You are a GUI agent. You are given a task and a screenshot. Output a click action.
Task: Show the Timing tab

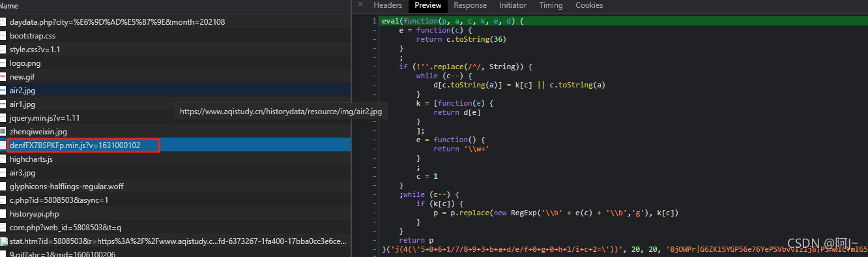[x=551, y=5]
